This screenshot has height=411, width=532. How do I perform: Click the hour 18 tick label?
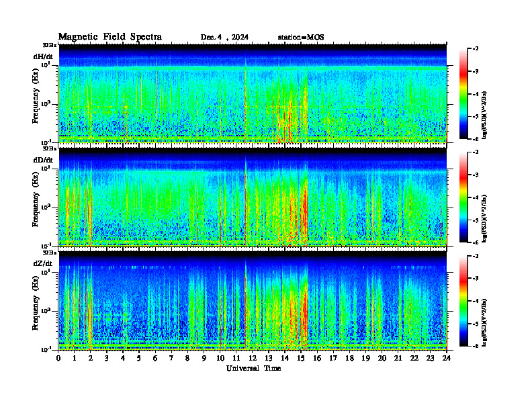point(350,359)
